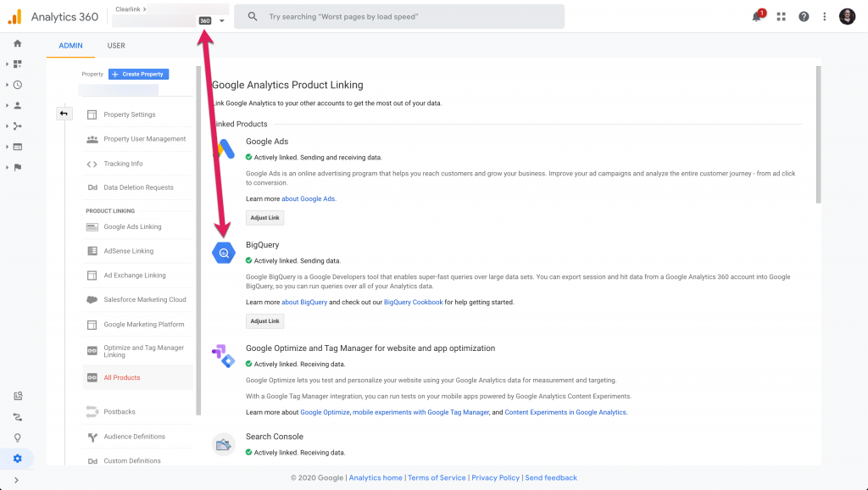This screenshot has width=868, height=490.
Task: Open the Google apps grid icon
Action: 781,17
